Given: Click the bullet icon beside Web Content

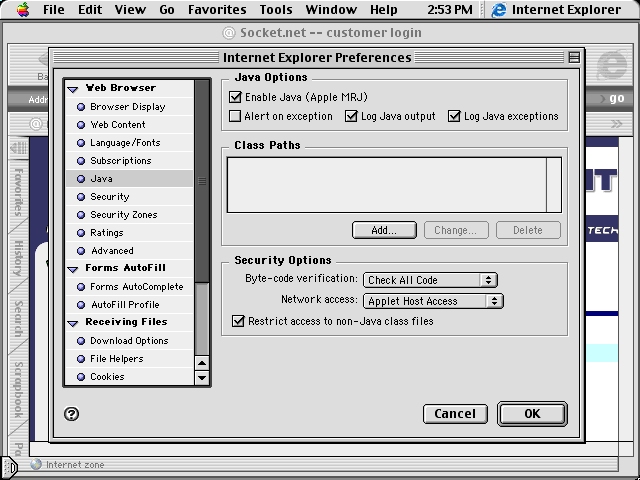Looking at the screenshot, I should (81, 125).
